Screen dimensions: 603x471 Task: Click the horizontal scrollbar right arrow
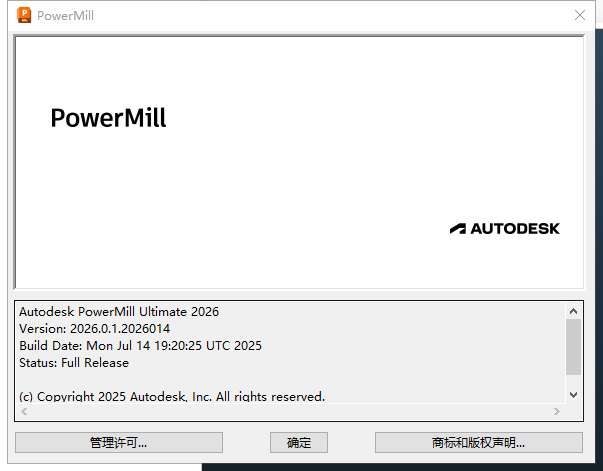click(557, 411)
